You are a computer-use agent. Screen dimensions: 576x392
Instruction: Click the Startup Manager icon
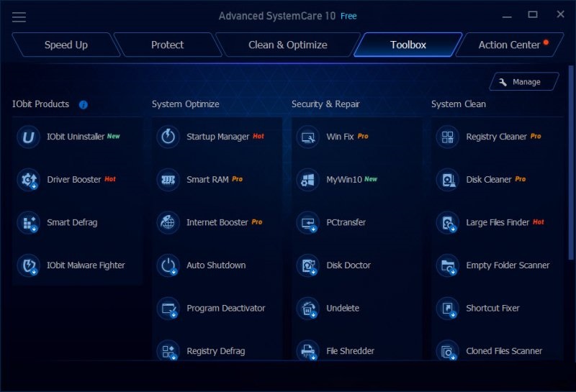point(168,137)
